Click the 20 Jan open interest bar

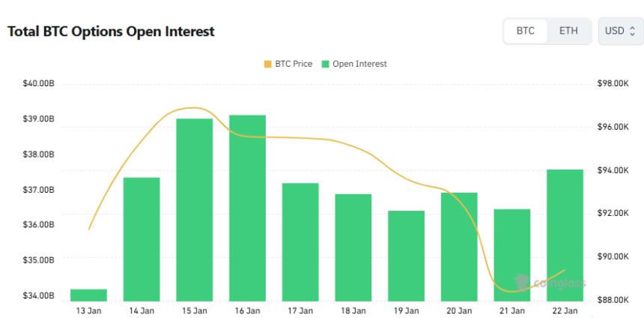[459, 247]
